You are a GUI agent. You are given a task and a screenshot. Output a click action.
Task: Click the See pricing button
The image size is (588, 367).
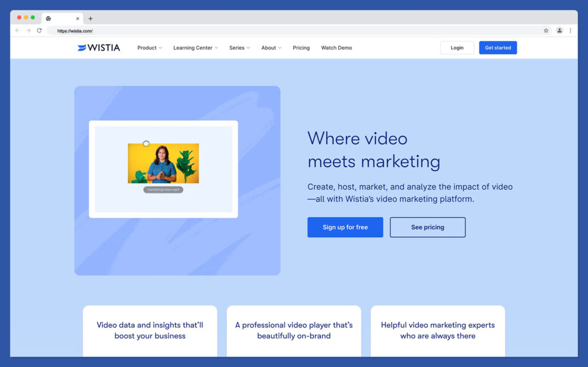(x=428, y=227)
